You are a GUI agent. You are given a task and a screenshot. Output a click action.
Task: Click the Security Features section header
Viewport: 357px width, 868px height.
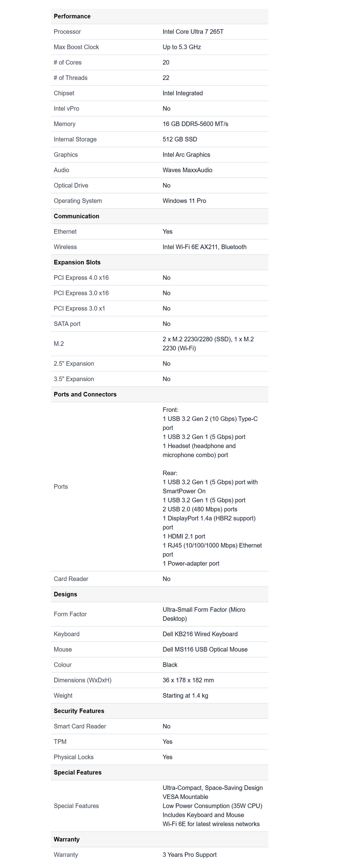[x=79, y=711]
